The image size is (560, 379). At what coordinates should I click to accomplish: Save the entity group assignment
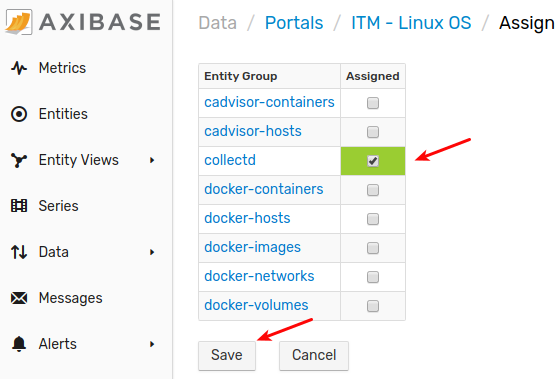pyautogui.click(x=227, y=355)
